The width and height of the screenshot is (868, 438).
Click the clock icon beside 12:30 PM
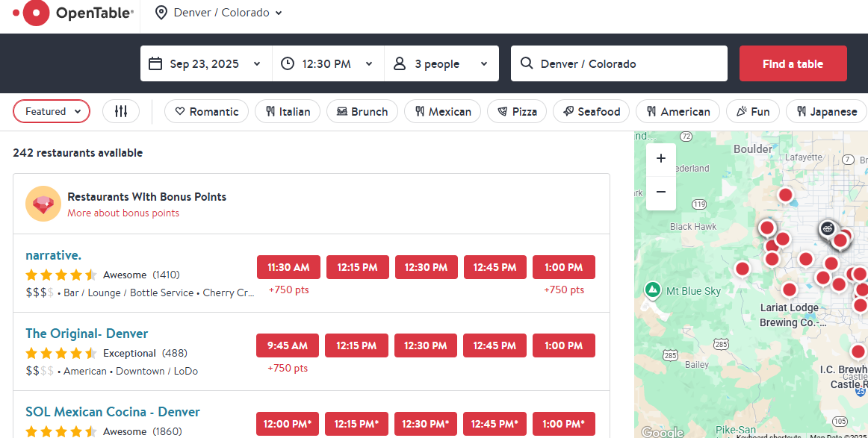pyautogui.click(x=288, y=63)
